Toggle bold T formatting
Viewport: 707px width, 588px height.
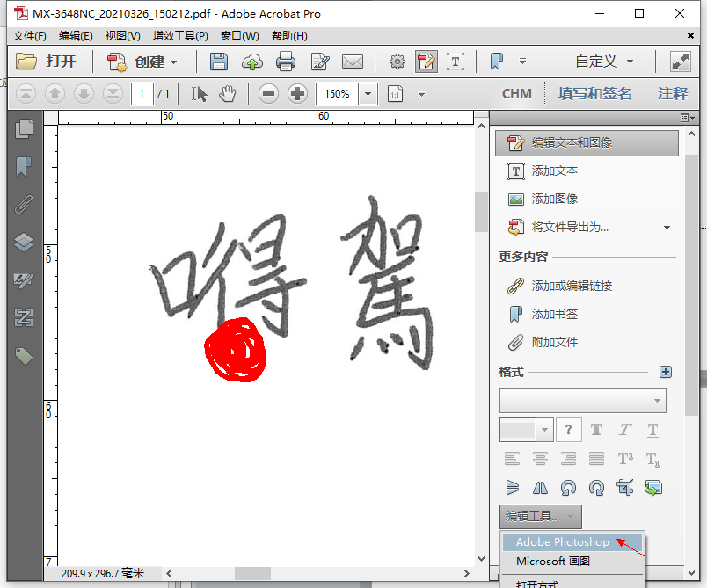tap(596, 430)
